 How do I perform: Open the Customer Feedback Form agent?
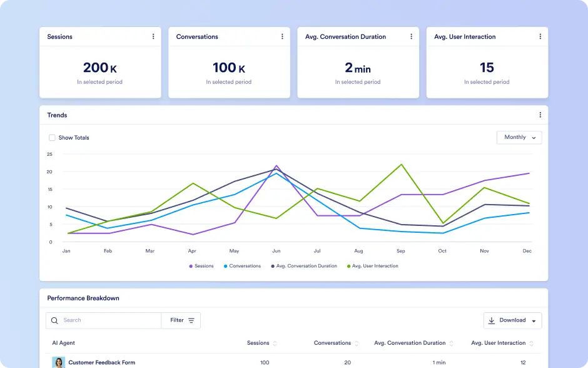tap(101, 362)
